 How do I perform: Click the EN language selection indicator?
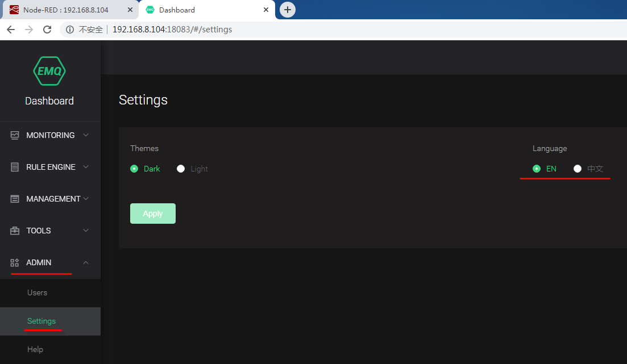[x=536, y=169]
